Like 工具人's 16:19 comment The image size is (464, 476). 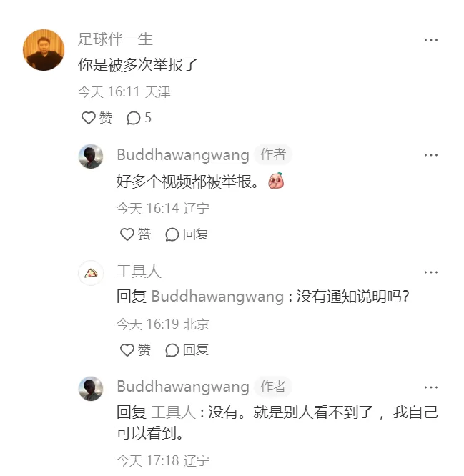tap(135, 350)
